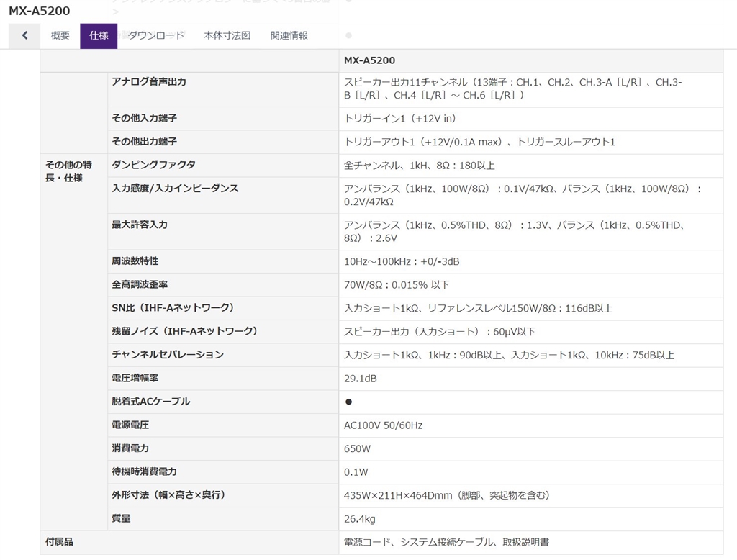Click the 最大許容入力 row label
This screenshot has width=737, height=560.
(140, 225)
